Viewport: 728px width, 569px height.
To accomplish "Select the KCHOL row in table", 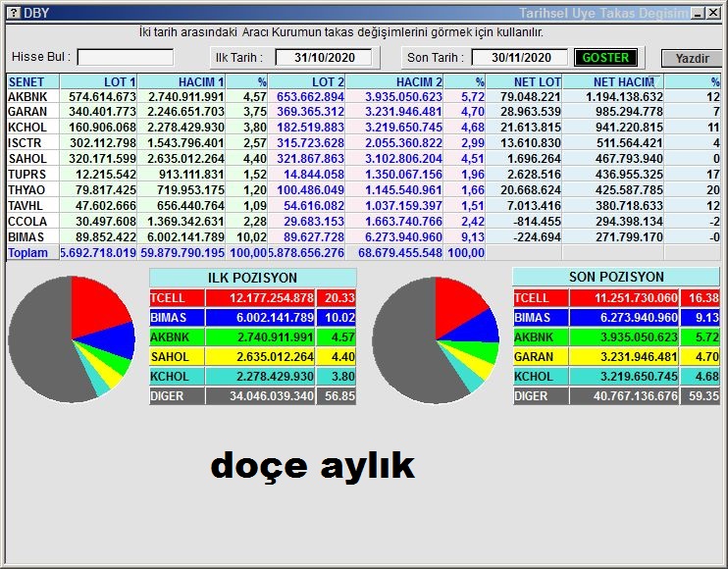I will [364, 128].
